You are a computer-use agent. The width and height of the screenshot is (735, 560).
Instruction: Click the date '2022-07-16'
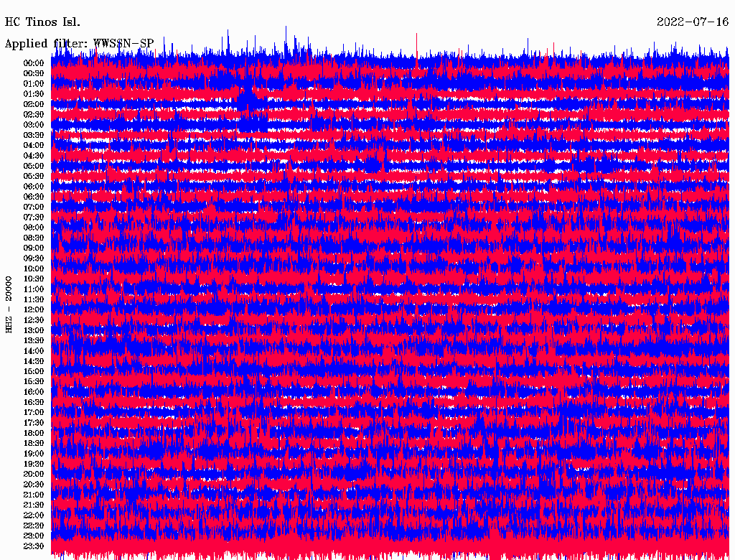click(693, 22)
